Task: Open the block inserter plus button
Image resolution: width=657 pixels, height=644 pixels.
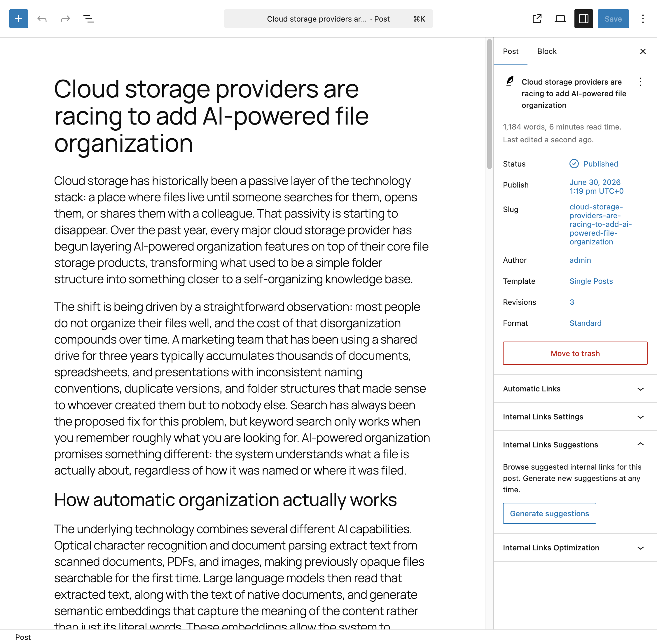Action: [19, 19]
